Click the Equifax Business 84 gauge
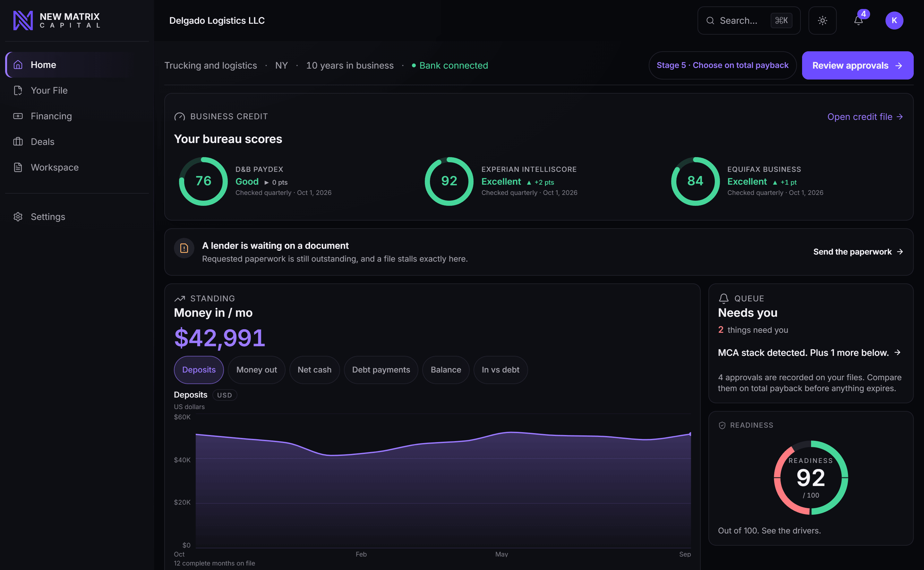The width and height of the screenshot is (924, 570). click(695, 181)
